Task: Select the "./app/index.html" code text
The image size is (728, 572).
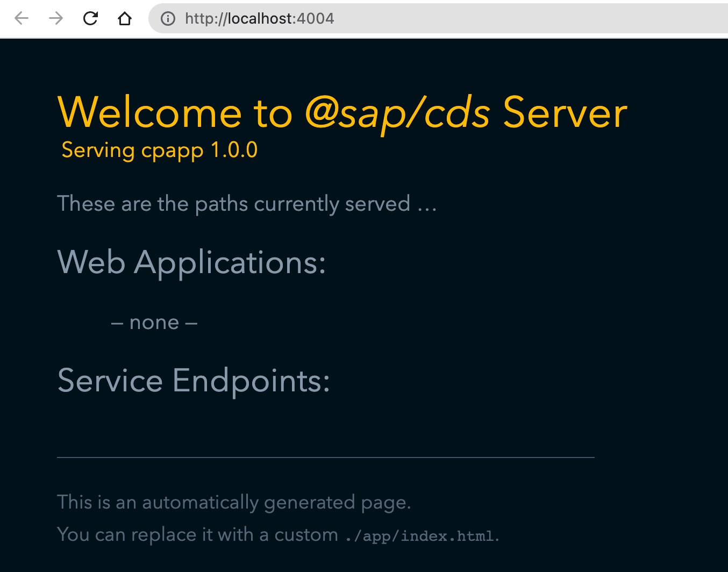Action: coord(419,536)
